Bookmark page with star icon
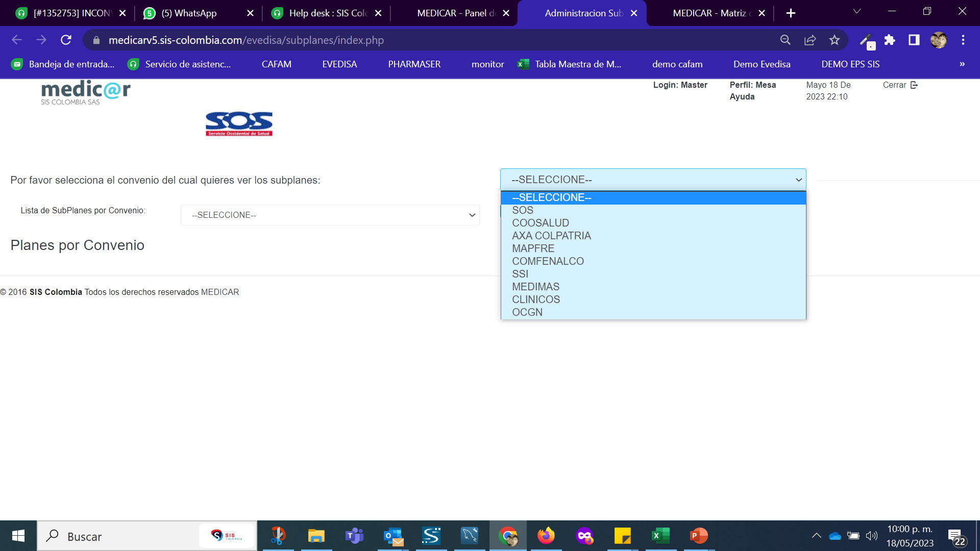Image resolution: width=980 pixels, height=551 pixels. click(x=835, y=40)
